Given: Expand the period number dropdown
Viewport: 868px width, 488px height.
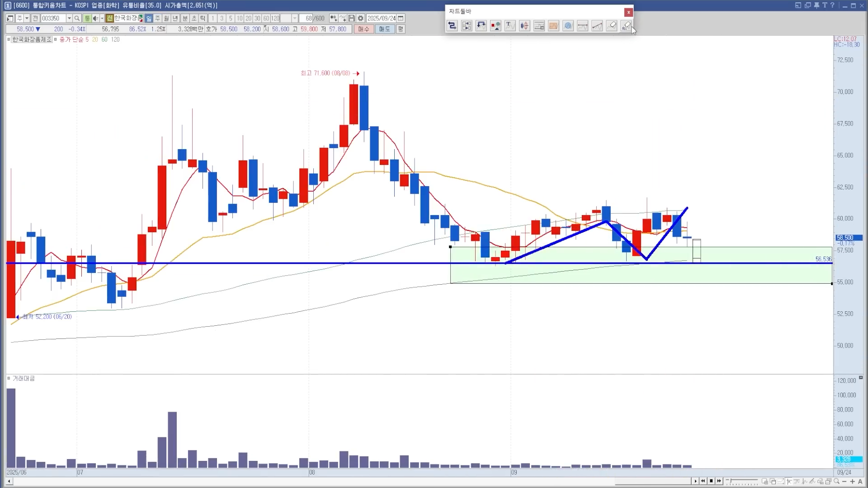Looking at the screenshot, I should pos(295,19).
